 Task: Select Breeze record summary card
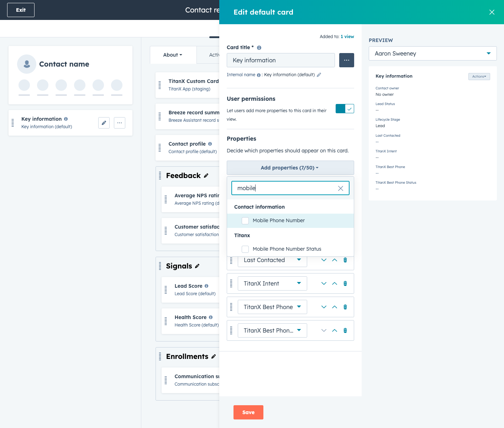[x=188, y=116]
